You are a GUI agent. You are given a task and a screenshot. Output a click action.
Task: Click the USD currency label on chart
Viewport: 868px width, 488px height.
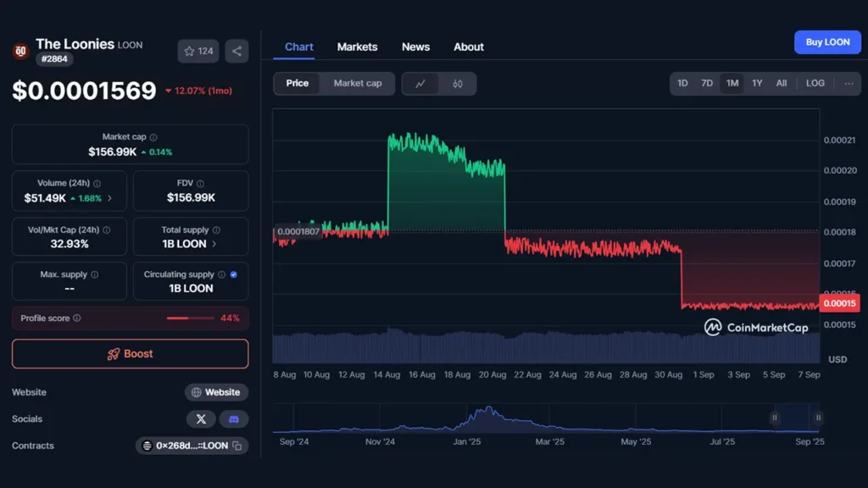click(x=837, y=359)
